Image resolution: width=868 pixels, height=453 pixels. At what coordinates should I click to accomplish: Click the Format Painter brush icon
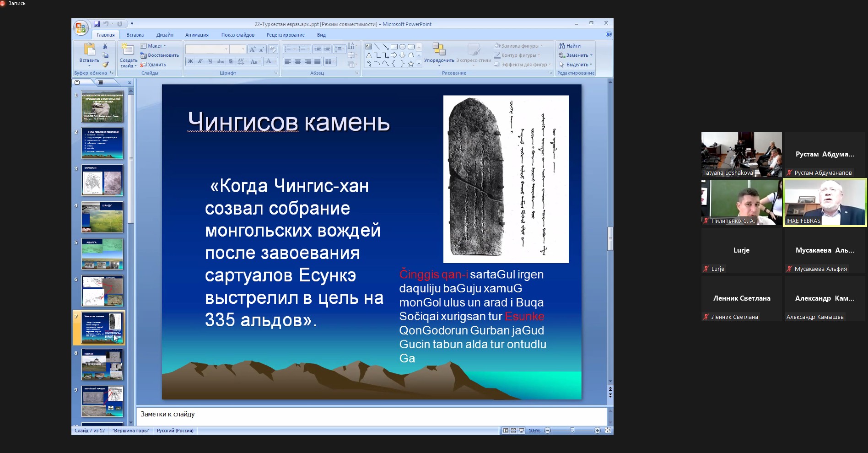(x=105, y=65)
